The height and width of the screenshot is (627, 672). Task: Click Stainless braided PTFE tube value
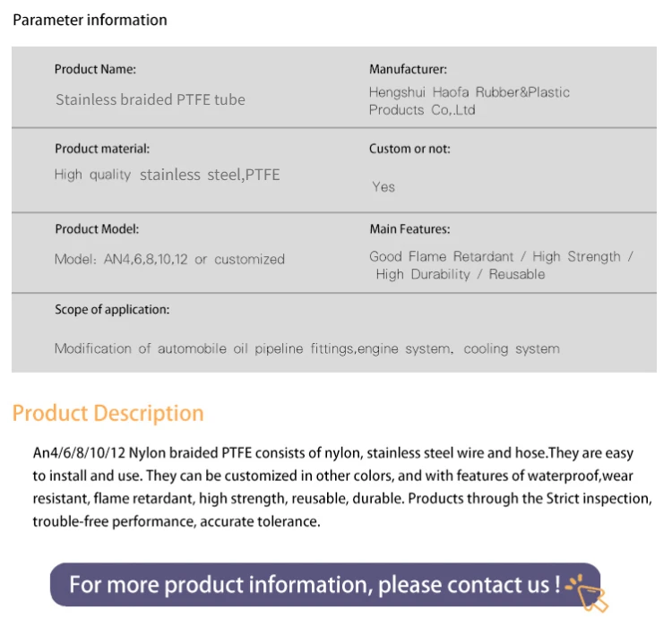[150, 99]
